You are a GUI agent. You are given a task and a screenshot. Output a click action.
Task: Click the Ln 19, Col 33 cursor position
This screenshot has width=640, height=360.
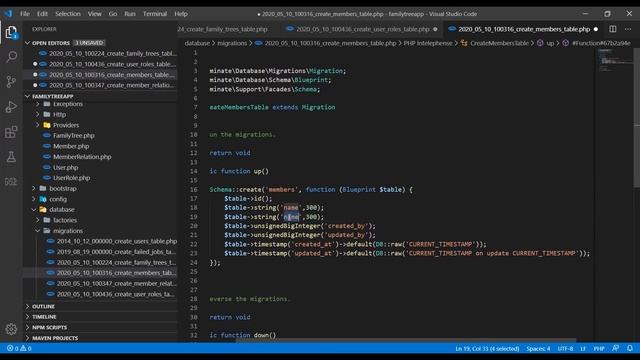487,349
